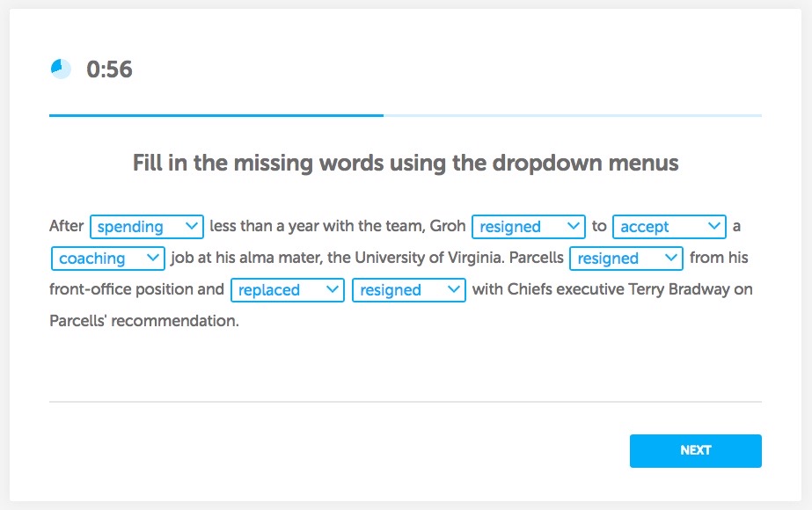The height and width of the screenshot is (510, 812).
Task: Click the chevron arrow on 'replaced' selector
Action: [333, 290]
